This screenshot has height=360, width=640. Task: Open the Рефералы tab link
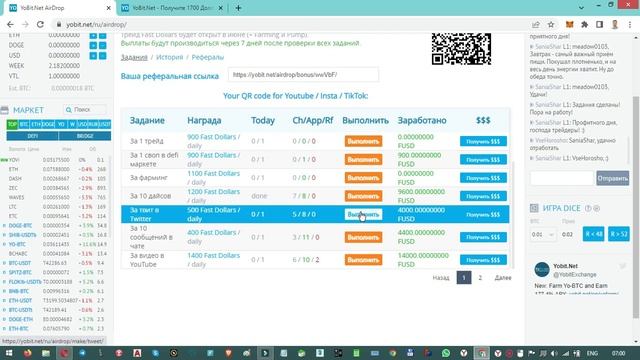208,57
